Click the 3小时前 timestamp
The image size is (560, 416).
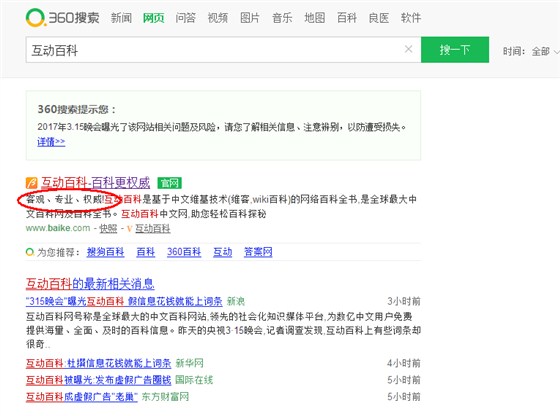point(404,301)
